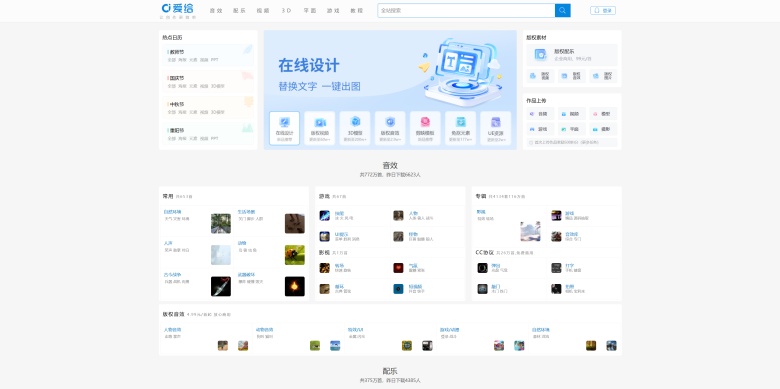780x389 pixels.
Task: Click the 音效库 album icon
Action: tap(556, 236)
